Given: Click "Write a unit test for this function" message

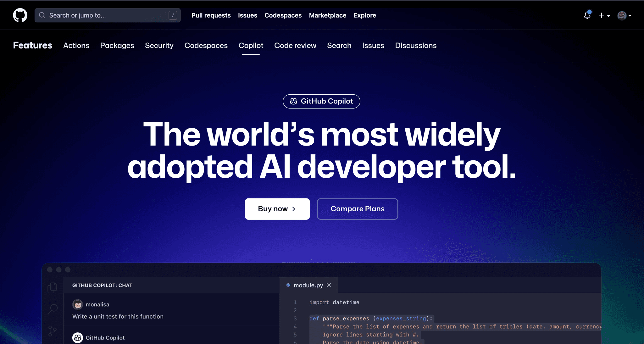Looking at the screenshot, I should tap(118, 316).
